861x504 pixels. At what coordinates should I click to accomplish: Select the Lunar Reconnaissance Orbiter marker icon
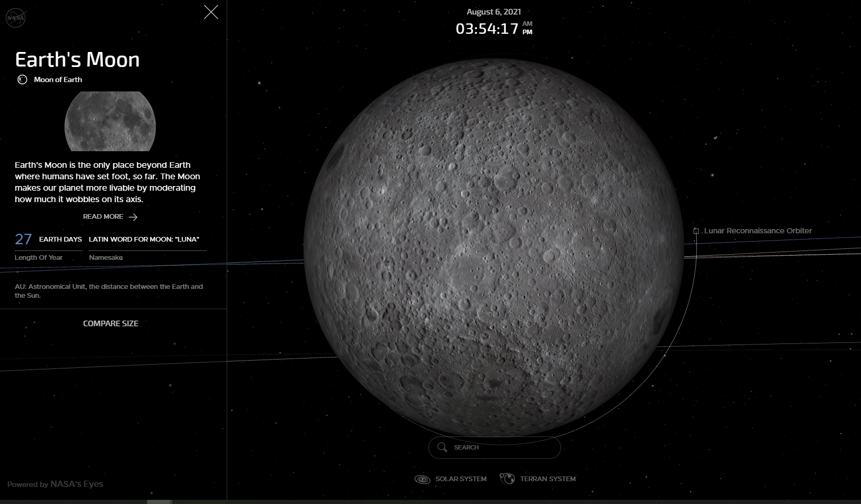click(x=696, y=231)
